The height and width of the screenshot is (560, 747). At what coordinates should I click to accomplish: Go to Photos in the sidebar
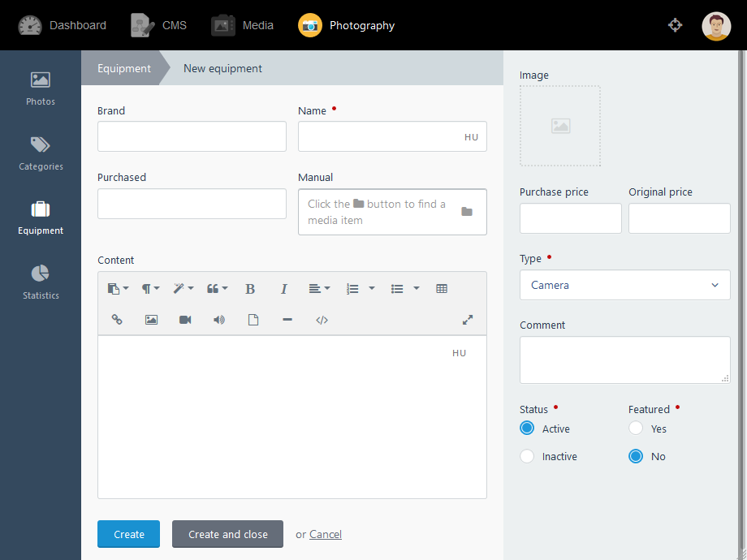click(x=41, y=88)
